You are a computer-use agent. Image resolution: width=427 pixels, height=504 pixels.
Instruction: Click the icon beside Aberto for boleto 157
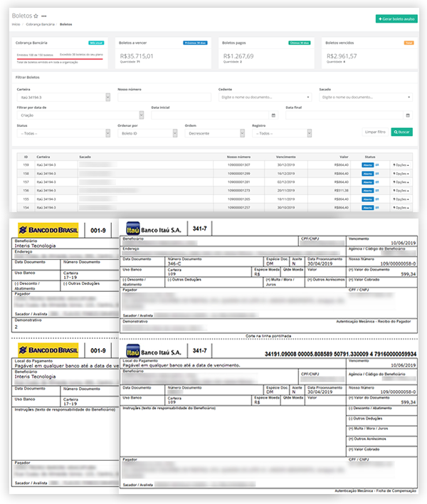(x=377, y=182)
